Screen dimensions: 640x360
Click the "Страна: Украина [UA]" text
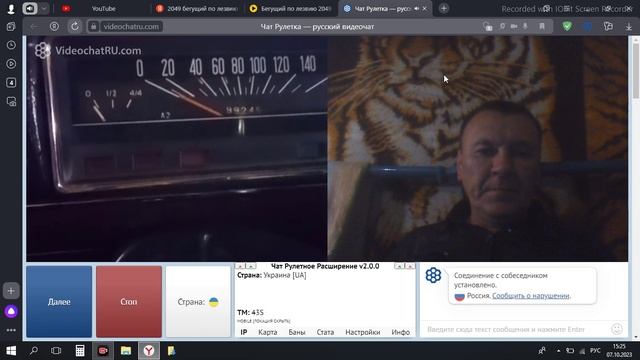[x=271, y=276]
